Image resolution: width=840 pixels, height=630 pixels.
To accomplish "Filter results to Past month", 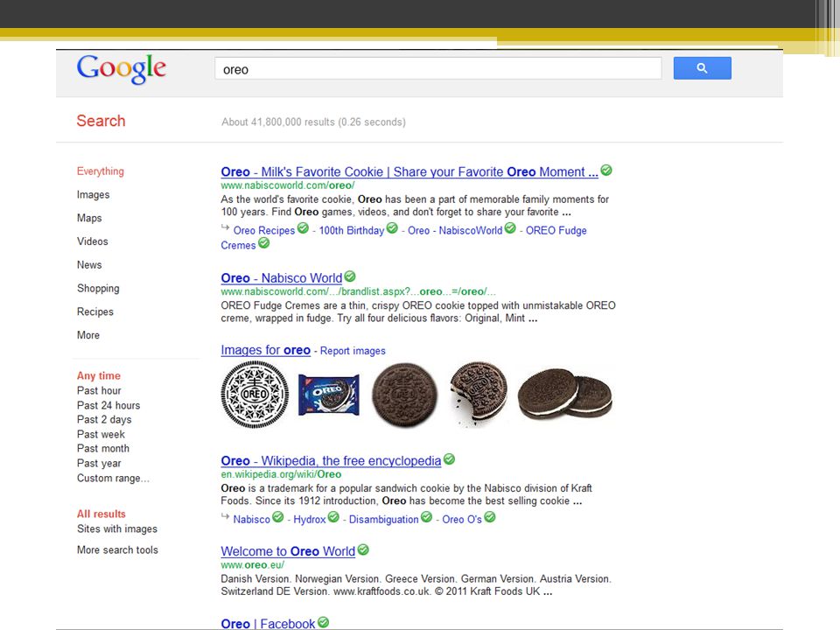I will (103, 448).
